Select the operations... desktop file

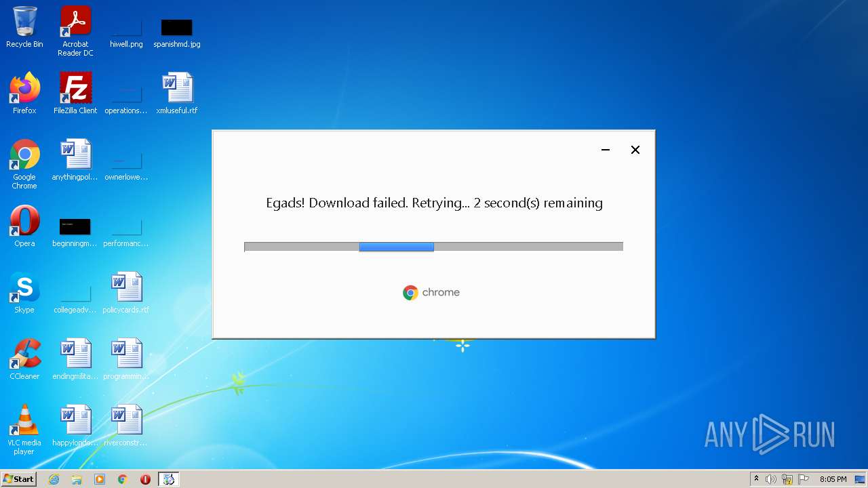pyautogui.click(x=126, y=98)
